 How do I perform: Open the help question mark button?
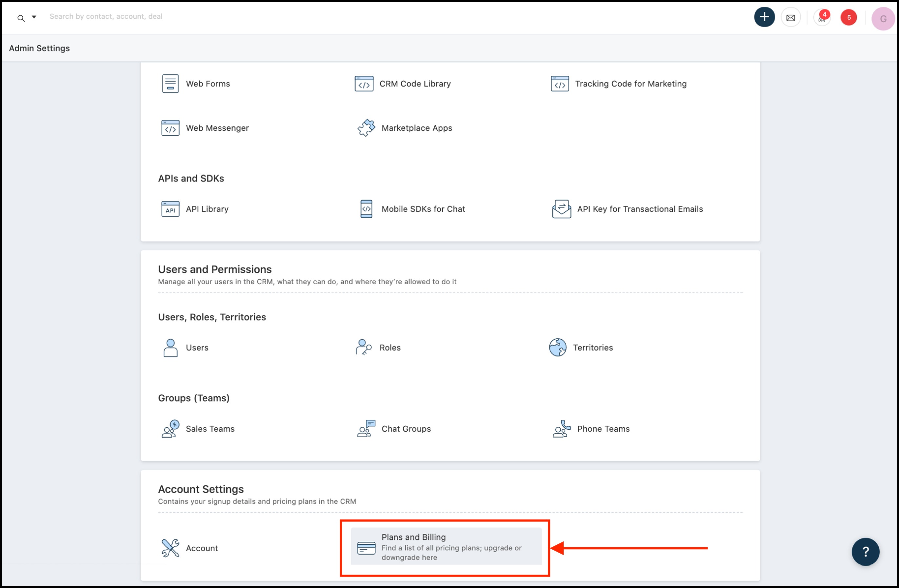(x=865, y=552)
